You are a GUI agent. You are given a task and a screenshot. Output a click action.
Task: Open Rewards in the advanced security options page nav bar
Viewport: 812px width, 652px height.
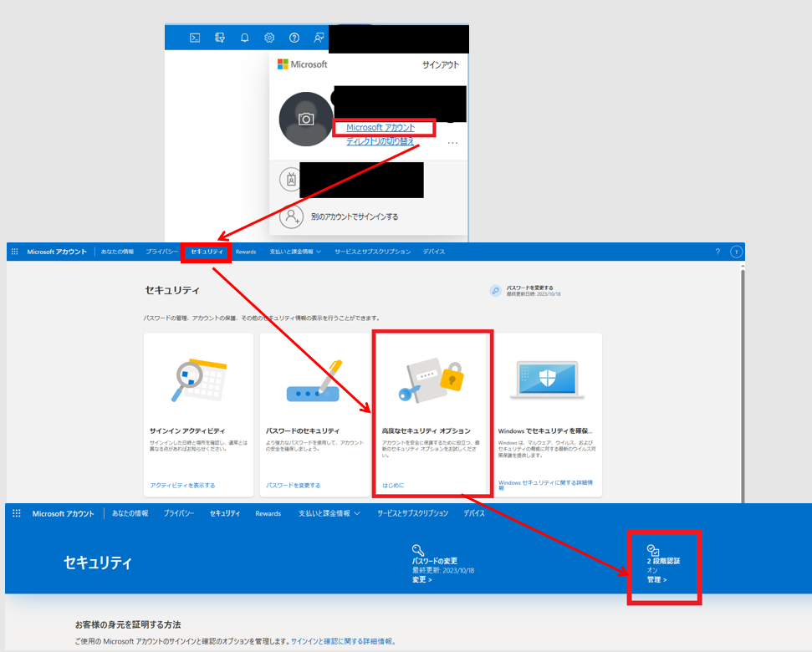click(x=268, y=513)
